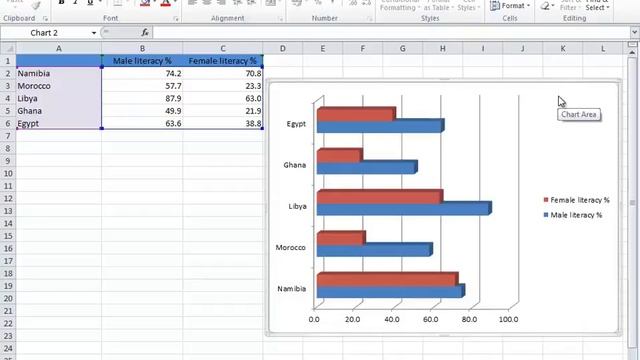Toggle Bold formatting in Font group
The image size is (640, 360).
61,3
